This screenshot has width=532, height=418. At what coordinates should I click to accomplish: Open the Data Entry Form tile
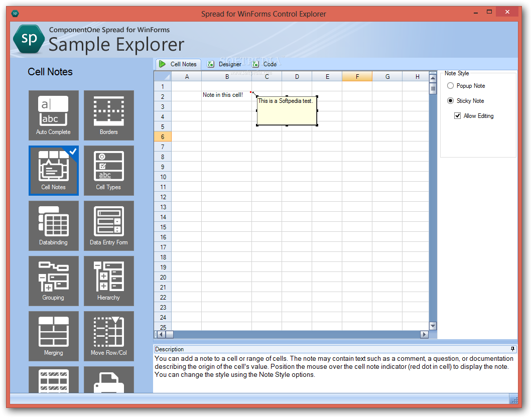(x=109, y=226)
